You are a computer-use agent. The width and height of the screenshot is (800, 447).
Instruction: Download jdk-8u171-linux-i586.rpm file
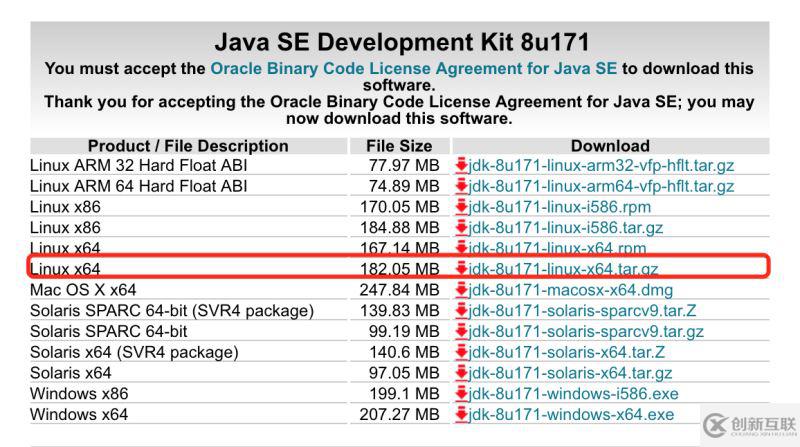click(560, 207)
